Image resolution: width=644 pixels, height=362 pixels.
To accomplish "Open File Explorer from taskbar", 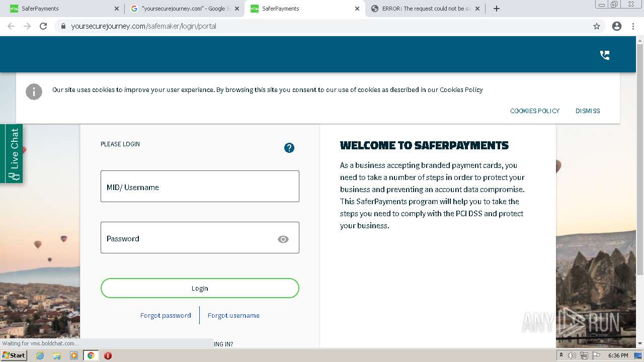I will pyautogui.click(x=57, y=355).
